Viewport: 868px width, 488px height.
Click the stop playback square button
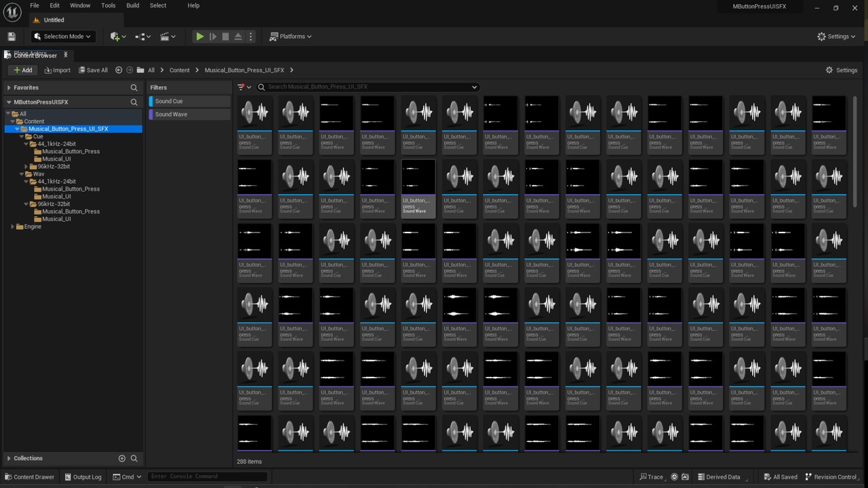click(x=225, y=37)
